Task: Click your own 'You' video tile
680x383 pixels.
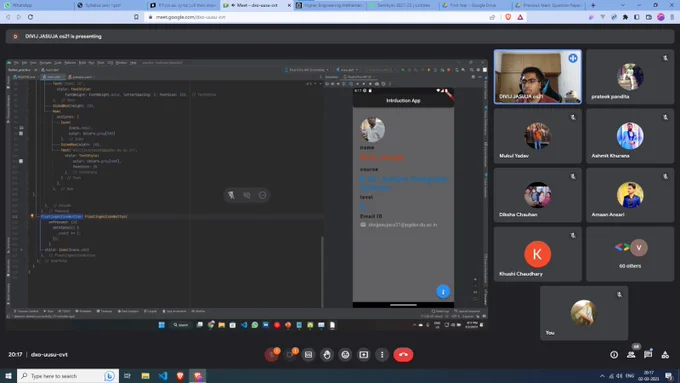Action: (584, 313)
